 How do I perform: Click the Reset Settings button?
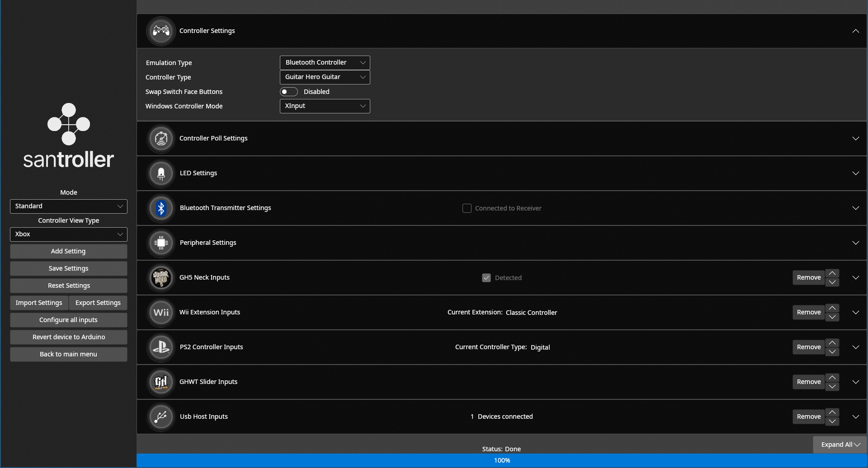(69, 285)
